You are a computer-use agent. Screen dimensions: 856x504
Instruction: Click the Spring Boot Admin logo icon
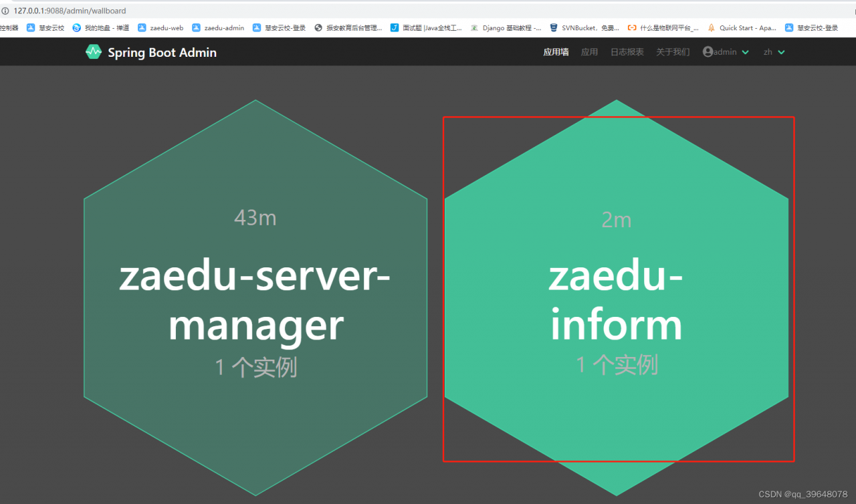pyautogui.click(x=94, y=51)
